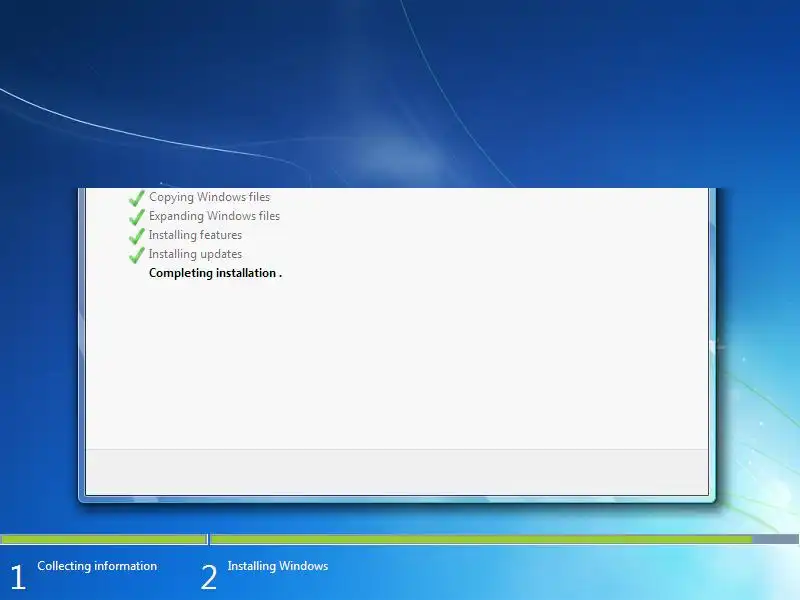This screenshot has height=600, width=800.
Task: Click the 'Installing updates' step text
Action: point(195,254)
